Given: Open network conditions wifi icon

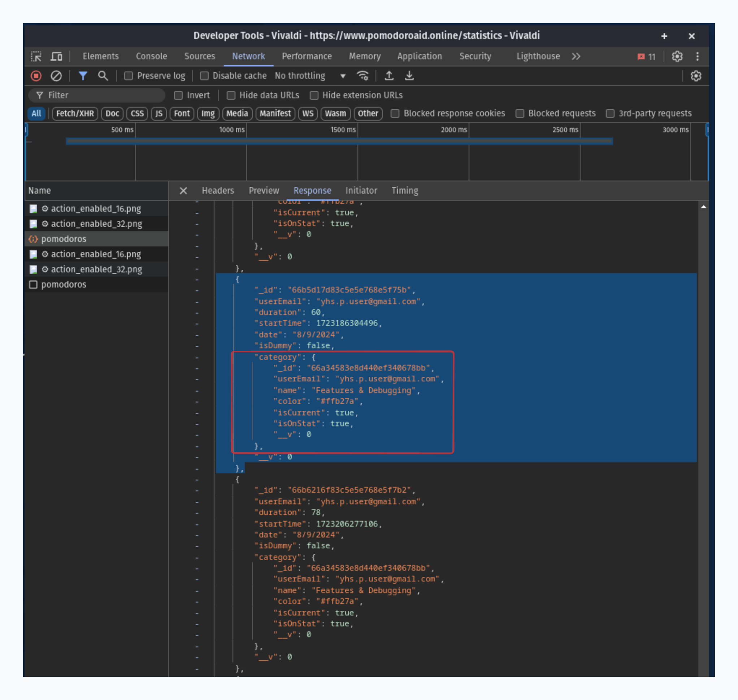Looking at the screenshot, I should point(363,76).
